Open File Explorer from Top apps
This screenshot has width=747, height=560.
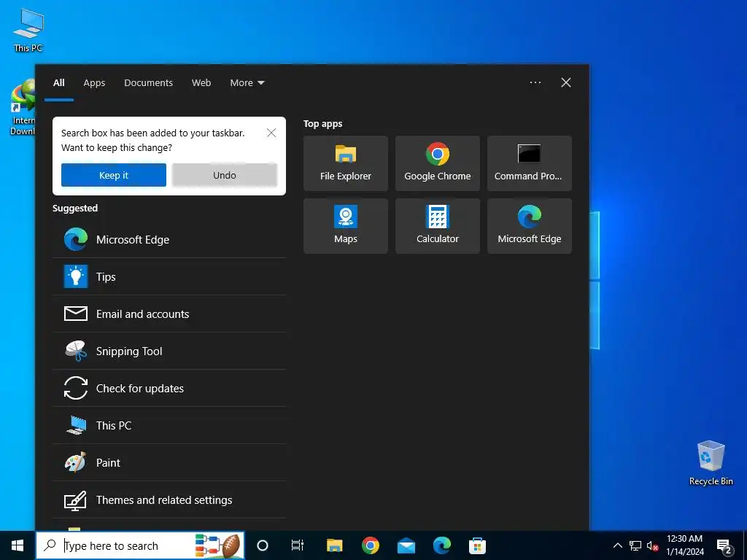pos(345,163)
